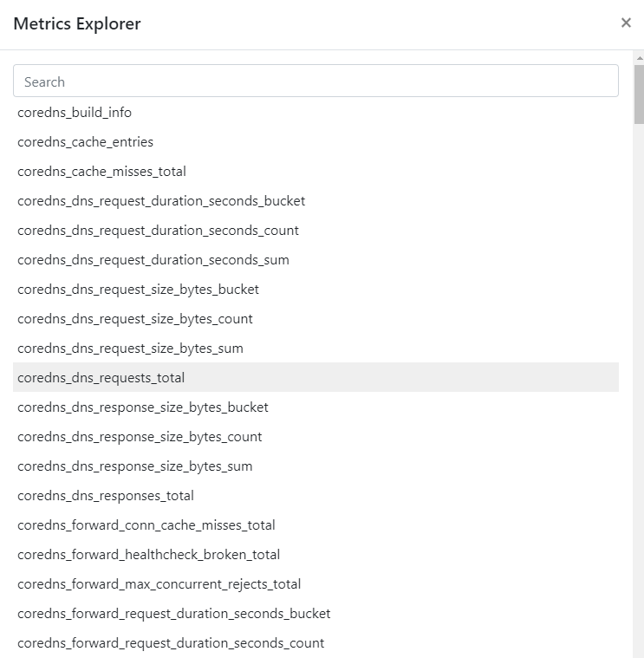Image resolution: width=644 pixels, height=658 pixels.
Task: Choose coredns_forward_request_duration_seconds_bucket
Action: pyautogui.click(x=315, y=613)
